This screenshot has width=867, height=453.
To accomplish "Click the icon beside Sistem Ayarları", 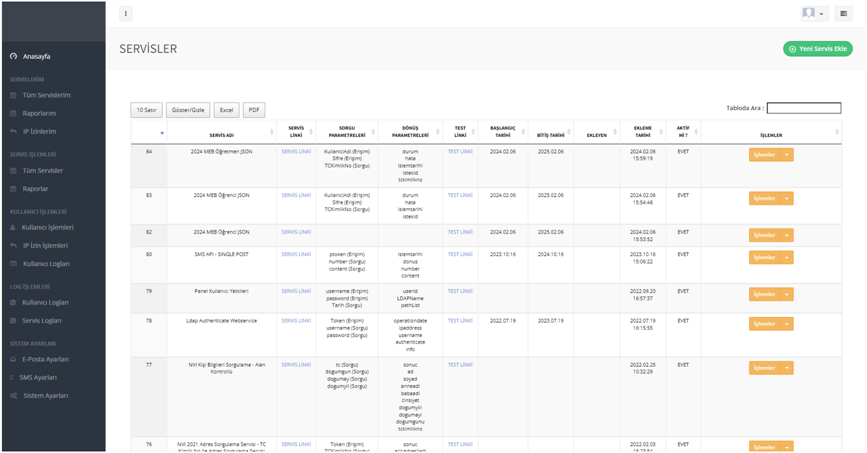I will [13, 396].
